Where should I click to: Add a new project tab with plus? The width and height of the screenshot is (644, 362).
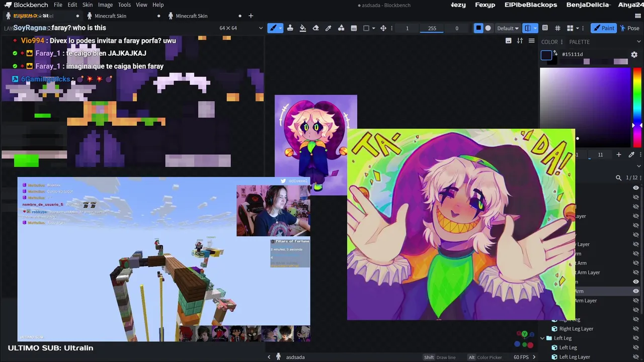tap(251, 16)
